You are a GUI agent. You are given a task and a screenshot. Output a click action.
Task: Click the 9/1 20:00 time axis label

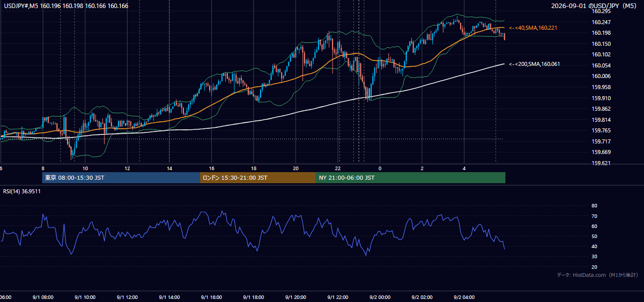pyautogui.click(x=296, y=297)
